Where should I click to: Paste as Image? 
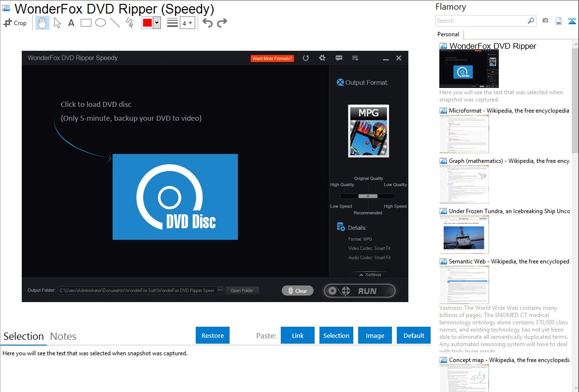[375, 335]
